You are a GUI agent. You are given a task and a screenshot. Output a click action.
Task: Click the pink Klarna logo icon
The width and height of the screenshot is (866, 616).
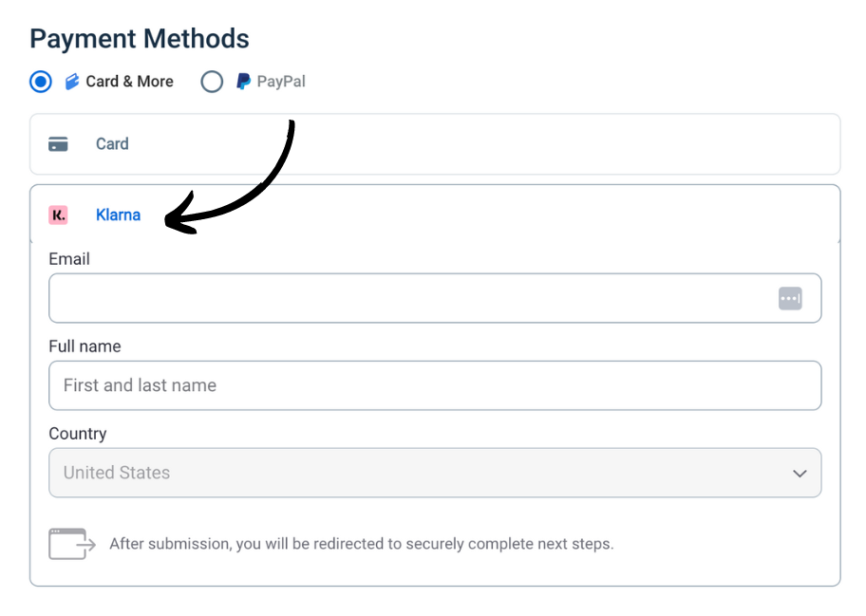coord(58,215)
